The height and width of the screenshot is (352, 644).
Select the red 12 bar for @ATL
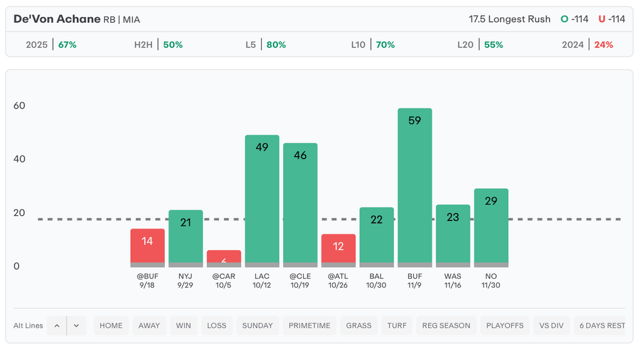[338, 250]
